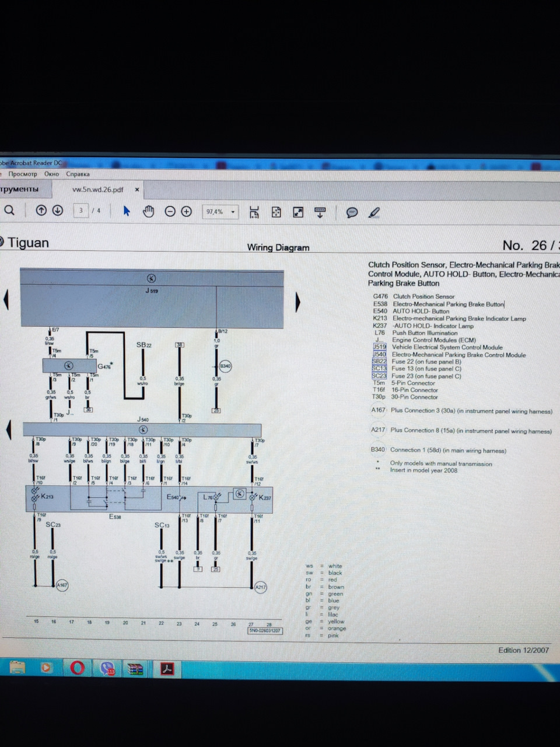Select the arrow selection tool
Screen dimensions: 560x747
[x=127, y=211]
